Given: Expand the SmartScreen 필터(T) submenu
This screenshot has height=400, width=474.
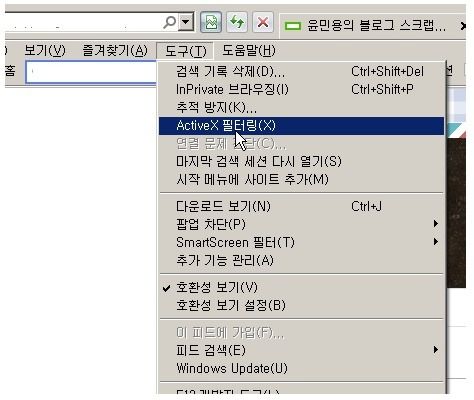Looking at the screenshot, I should (301, 242).
